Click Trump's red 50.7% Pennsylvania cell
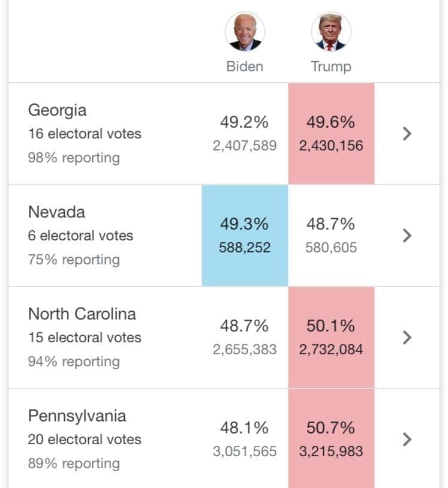 pyautogui.click(x=331, y=439)
